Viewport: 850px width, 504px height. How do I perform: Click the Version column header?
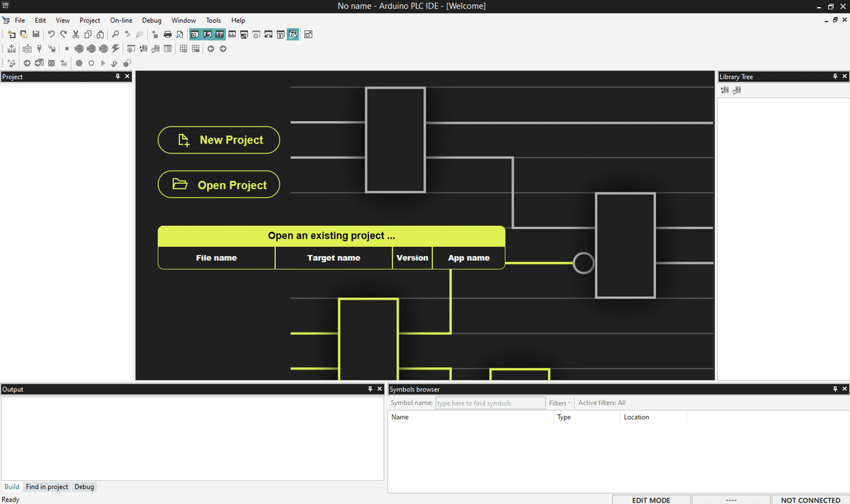[412, 258]
